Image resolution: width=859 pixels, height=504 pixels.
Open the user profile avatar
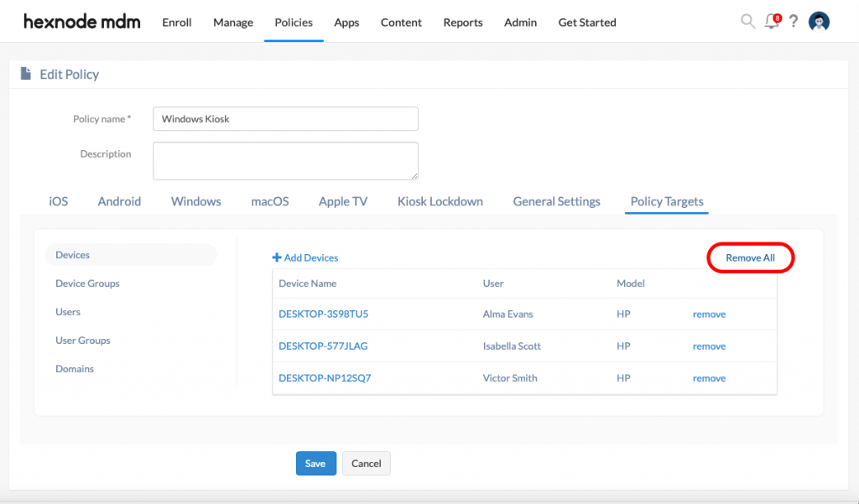819,22
